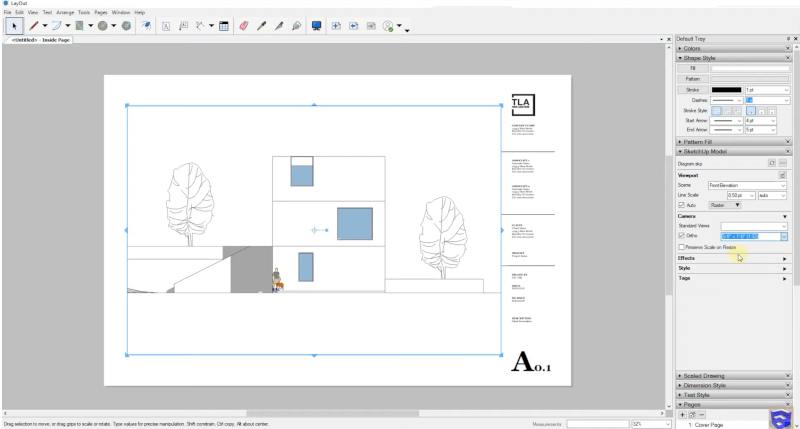Pick the Arc tool in toolbar
The image size is (800, 429).
tap(57, 26)
